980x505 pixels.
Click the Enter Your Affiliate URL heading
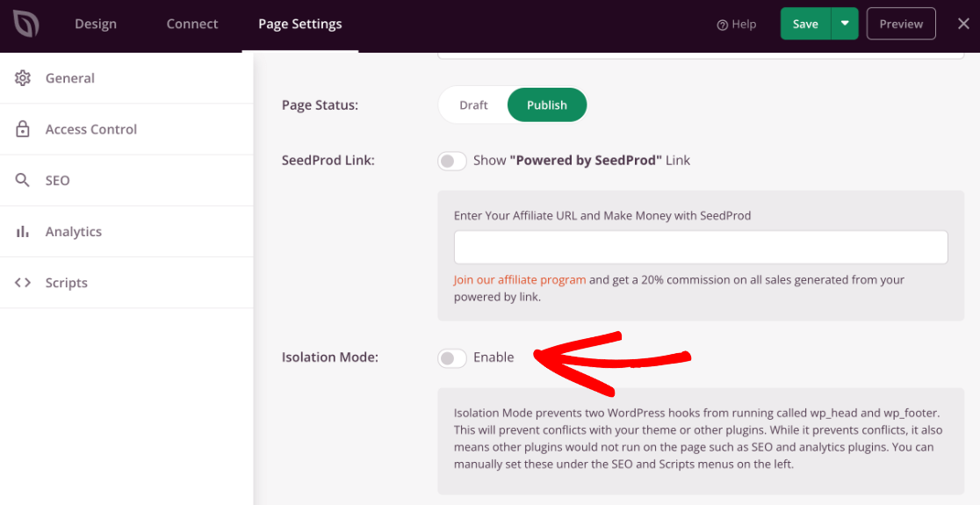[x=602, y=216]
